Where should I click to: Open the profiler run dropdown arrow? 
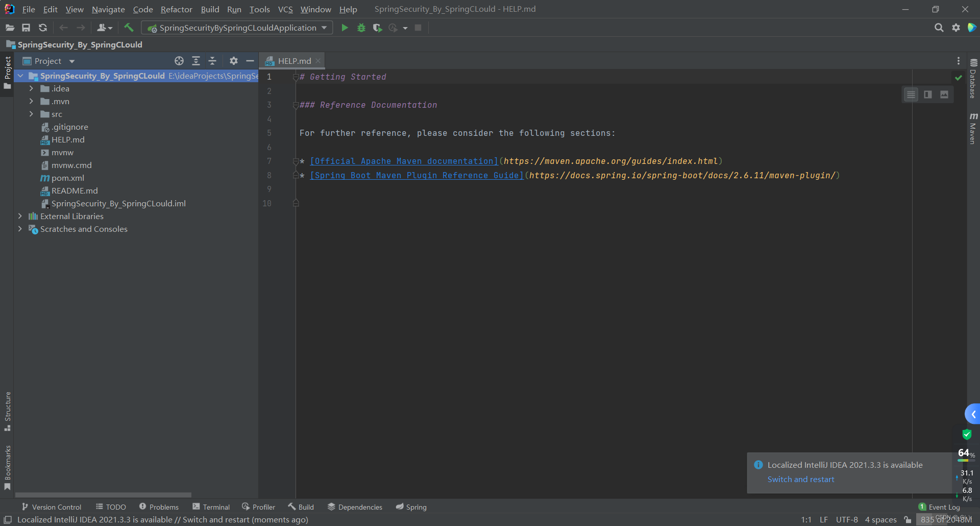405,28
